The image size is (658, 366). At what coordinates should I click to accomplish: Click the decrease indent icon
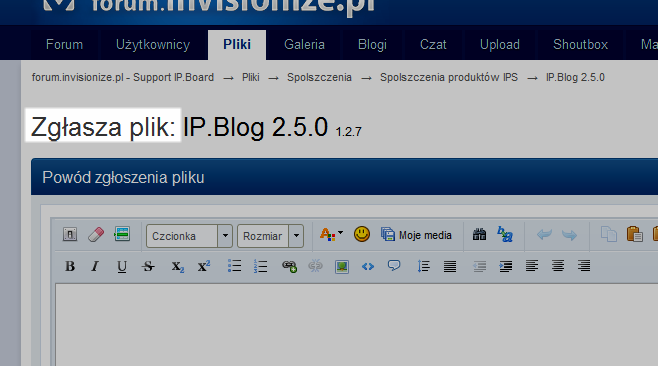coord(479,266)
